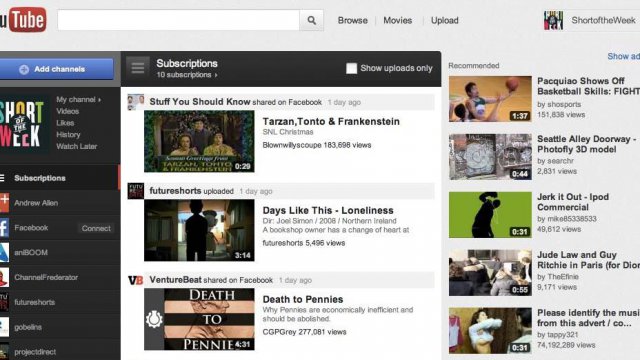Click the Short of the Week channel logo

click(x=24, y=124)
